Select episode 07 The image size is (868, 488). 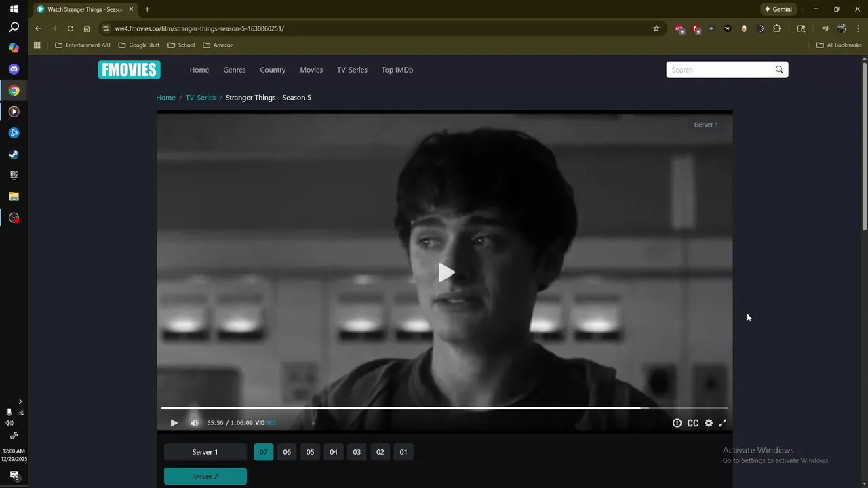(264, 452)
